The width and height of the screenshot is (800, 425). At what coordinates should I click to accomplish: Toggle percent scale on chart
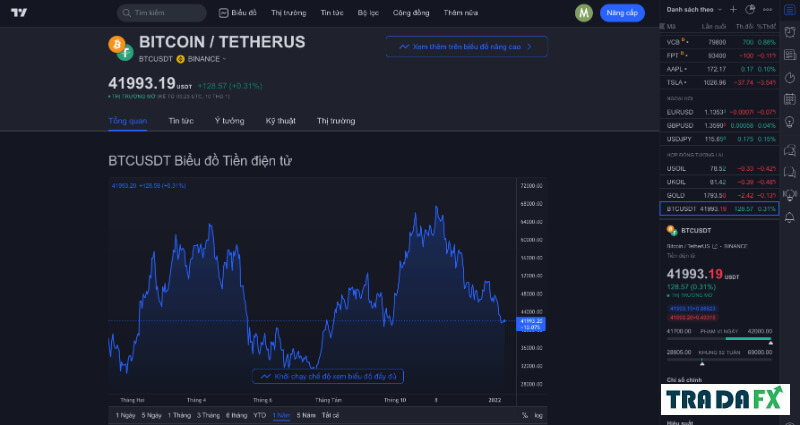point(525,415)
